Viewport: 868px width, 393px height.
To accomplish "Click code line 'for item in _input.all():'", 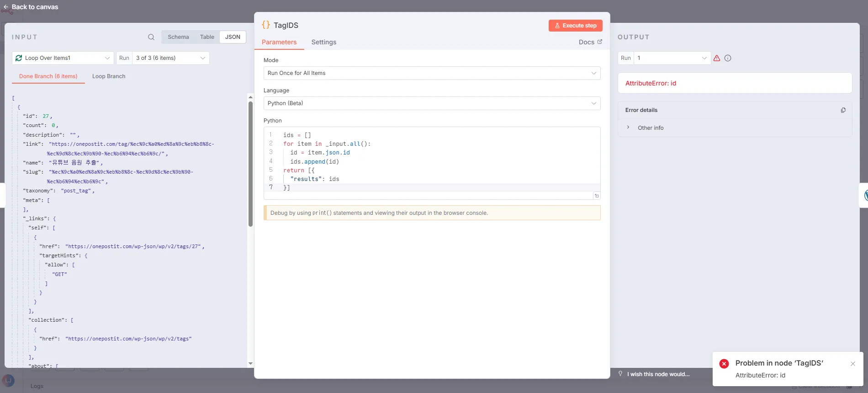I will [x=327, y=144].
